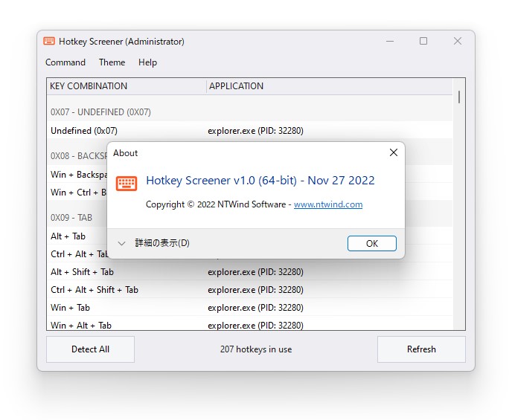Click explorer.exe entry for Win + Tab
Viewport: 512px width, 420px height.
tap(256, 308)
